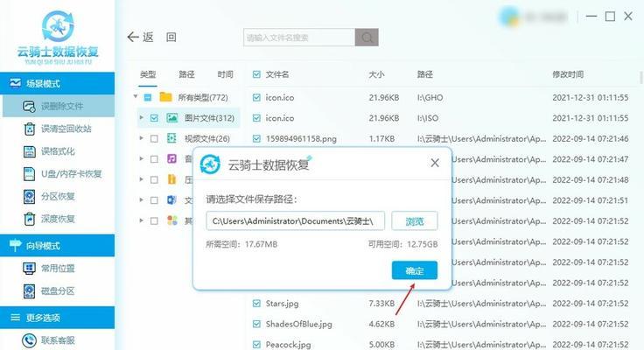
Task: Open 磁盘分区 disk partition
Action: [59, 290]
